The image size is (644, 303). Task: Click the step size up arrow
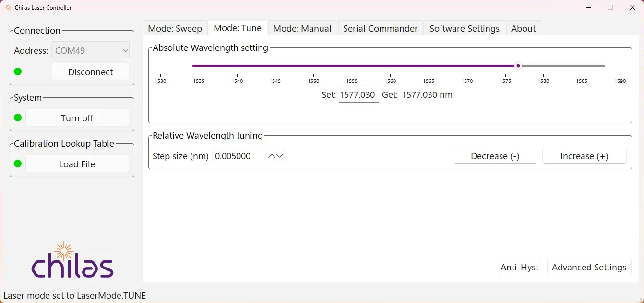tap(272, 156)
